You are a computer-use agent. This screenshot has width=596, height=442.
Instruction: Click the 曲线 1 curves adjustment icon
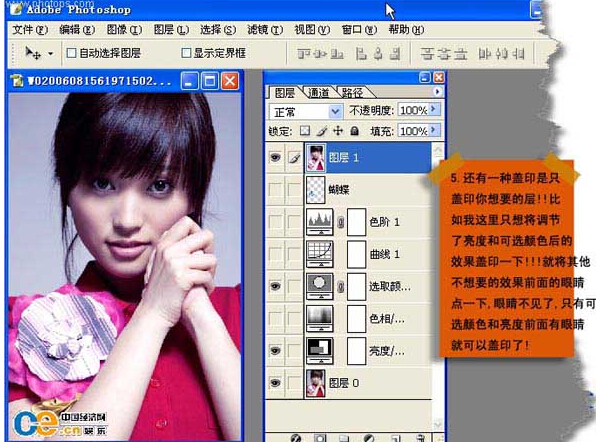pos(320,254)
